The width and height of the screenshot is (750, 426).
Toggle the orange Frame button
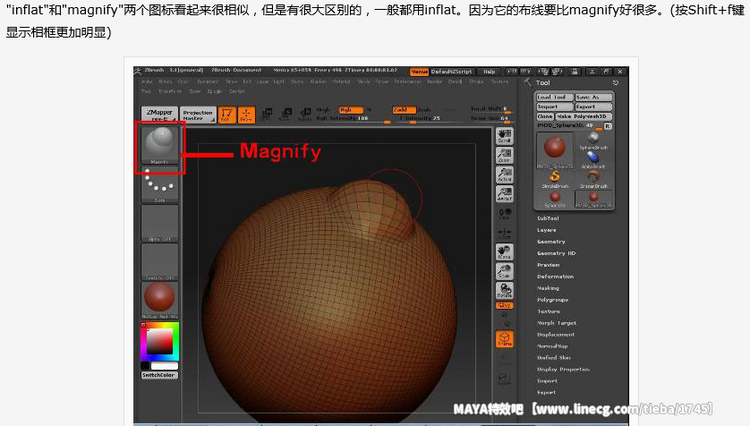point(505,339)
